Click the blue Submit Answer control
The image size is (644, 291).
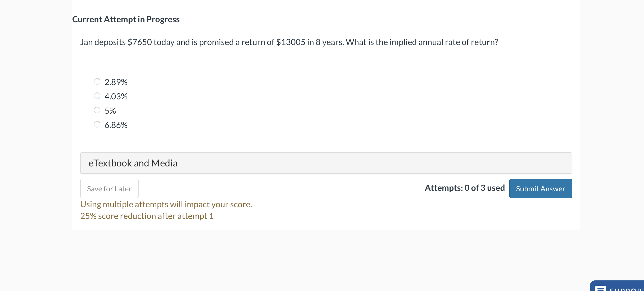click(x=541, y=188)
